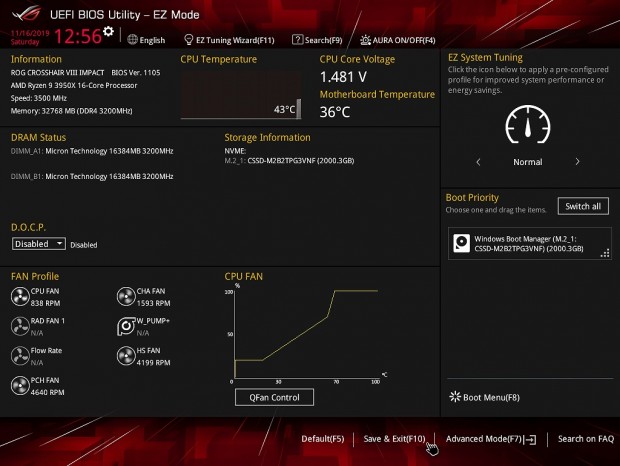620x466 pixels.
Task: Click DIMM_B1 Micron Technology memory entry
Action: coord(92,176)
